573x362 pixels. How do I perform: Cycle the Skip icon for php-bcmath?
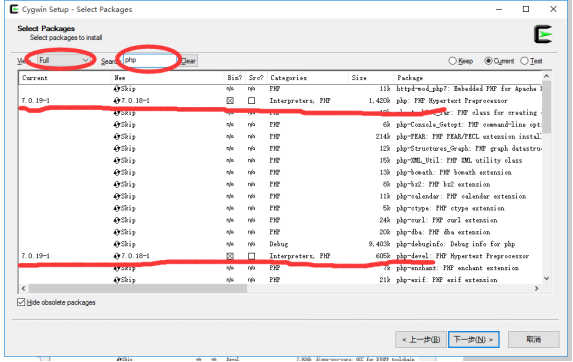click(x=117, y=172)
